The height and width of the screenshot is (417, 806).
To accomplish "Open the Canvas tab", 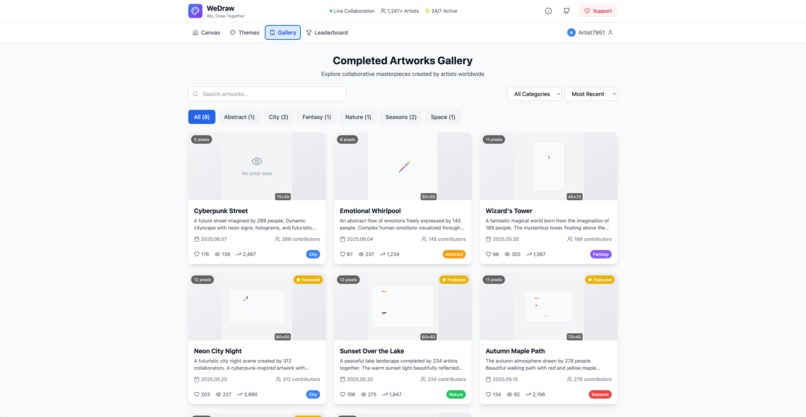I will pyautogui.click(x=206, y=32).
